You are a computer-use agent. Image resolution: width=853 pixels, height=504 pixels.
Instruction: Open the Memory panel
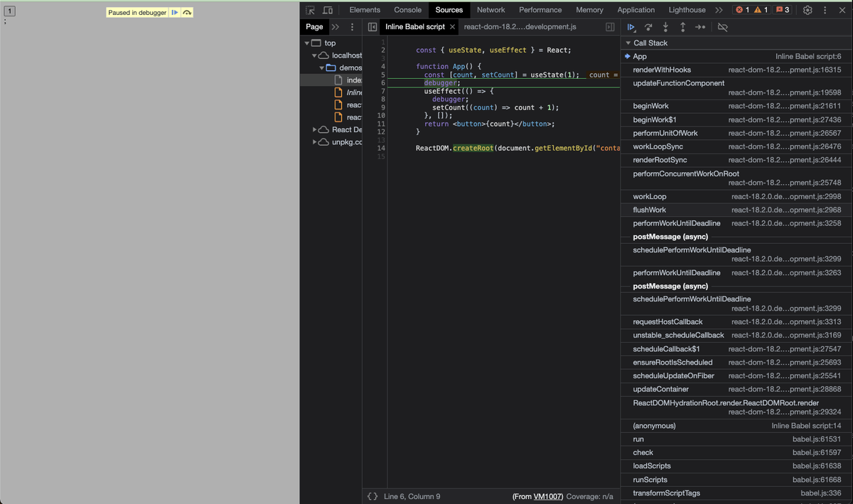click(589, 10)
